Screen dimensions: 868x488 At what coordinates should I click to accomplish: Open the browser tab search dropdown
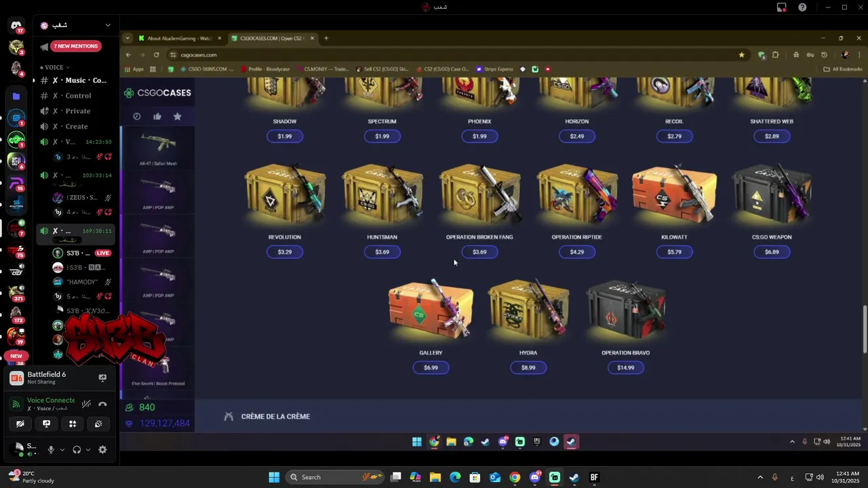pos(127,38)
